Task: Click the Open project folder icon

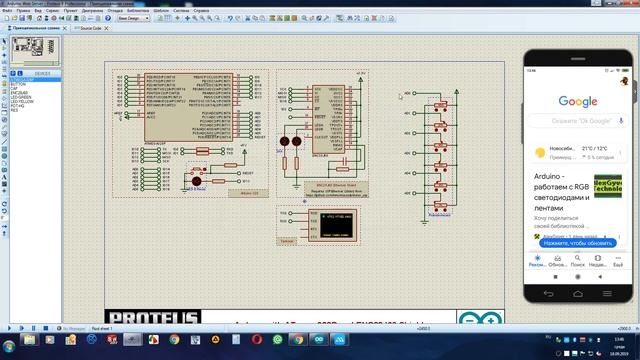Action: [14, 18]
